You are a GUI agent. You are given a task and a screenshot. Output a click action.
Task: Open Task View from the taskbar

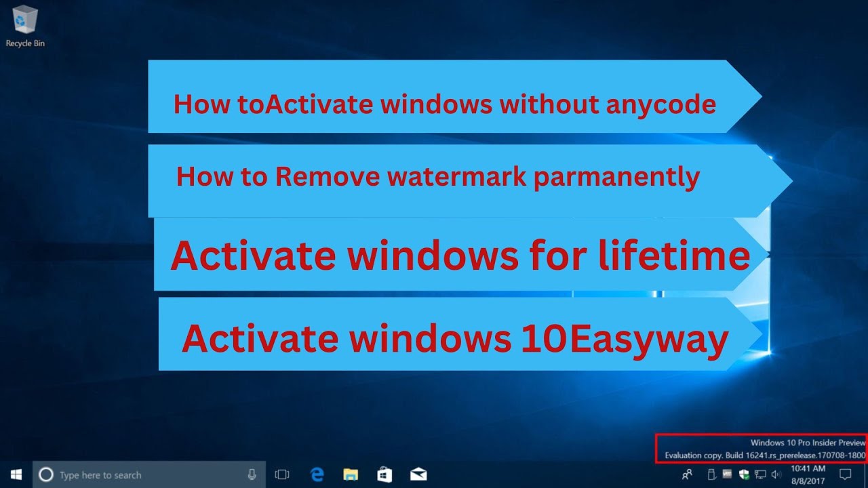[x=282, y=474]
